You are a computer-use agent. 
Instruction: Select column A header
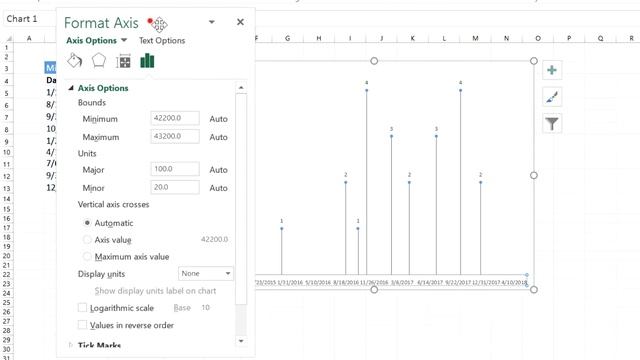click(29, 38)
